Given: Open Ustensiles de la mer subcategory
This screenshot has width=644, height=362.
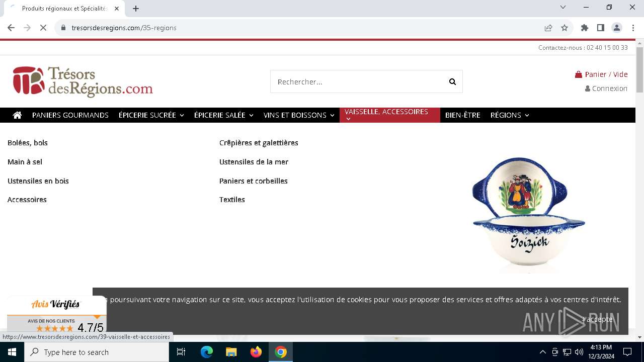Looking at the screenshot, I should [x=254, y=162].
